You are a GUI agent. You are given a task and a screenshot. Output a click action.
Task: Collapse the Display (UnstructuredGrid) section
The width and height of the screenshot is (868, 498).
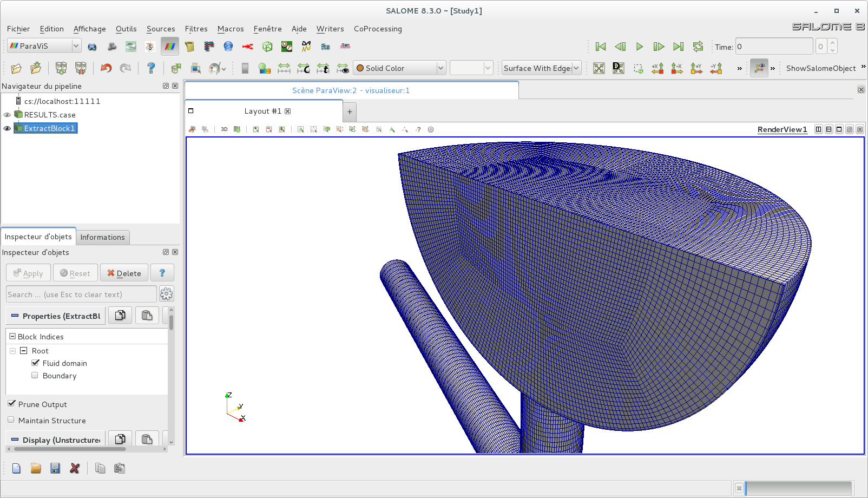(x=15, y=440)
